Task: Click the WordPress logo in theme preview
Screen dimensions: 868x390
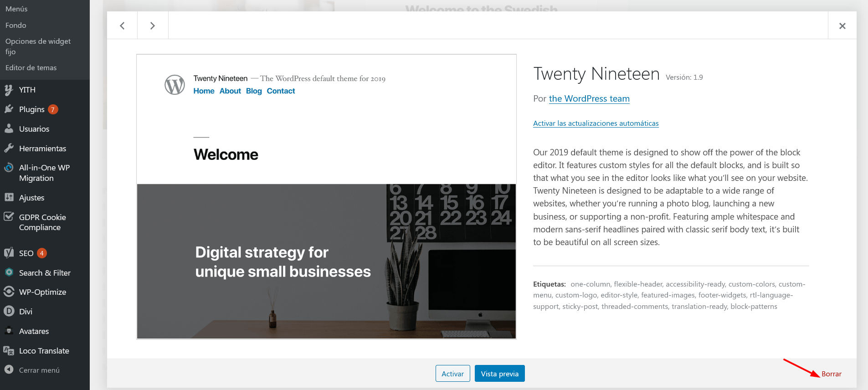Action: [x=175, y=85]
